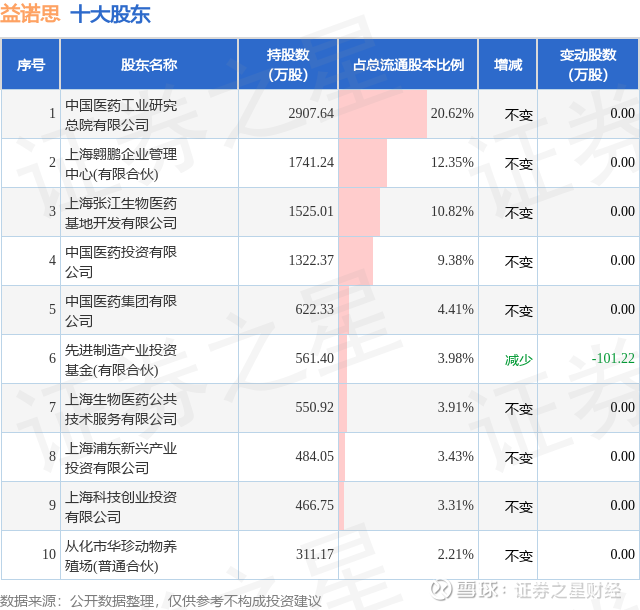Click the holding value 1525.01
The image size is (640, 610).
[x=311, y=211]
